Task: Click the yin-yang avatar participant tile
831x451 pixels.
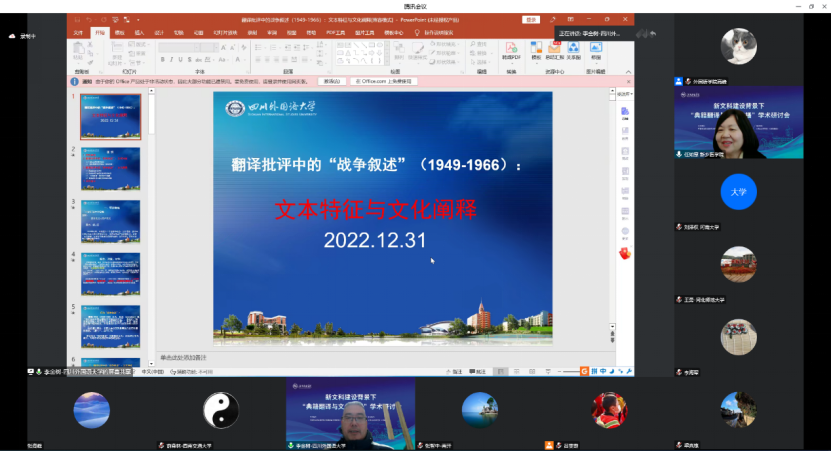Action: 221,410
